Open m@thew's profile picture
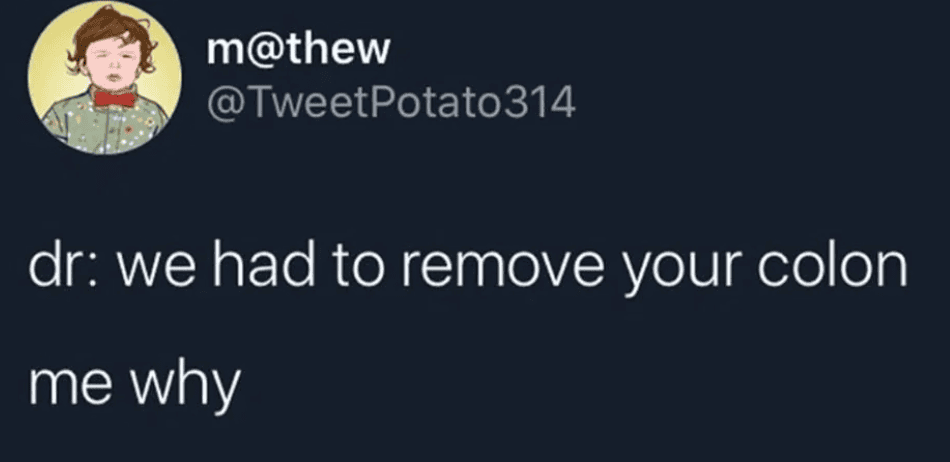This screenshot has width=950, height=462. 104,78
